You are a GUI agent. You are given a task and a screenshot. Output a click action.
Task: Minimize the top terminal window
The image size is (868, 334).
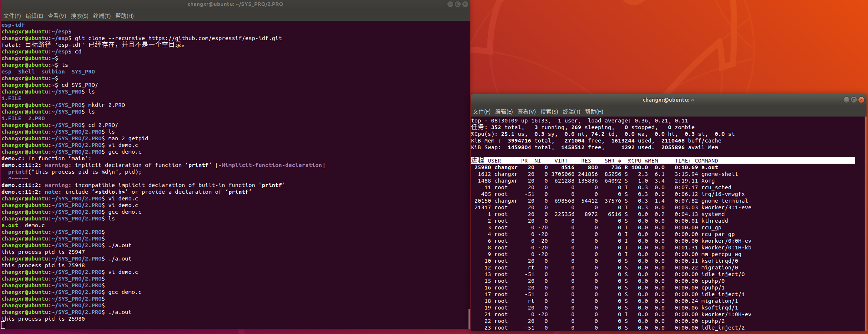click(846, 100)
